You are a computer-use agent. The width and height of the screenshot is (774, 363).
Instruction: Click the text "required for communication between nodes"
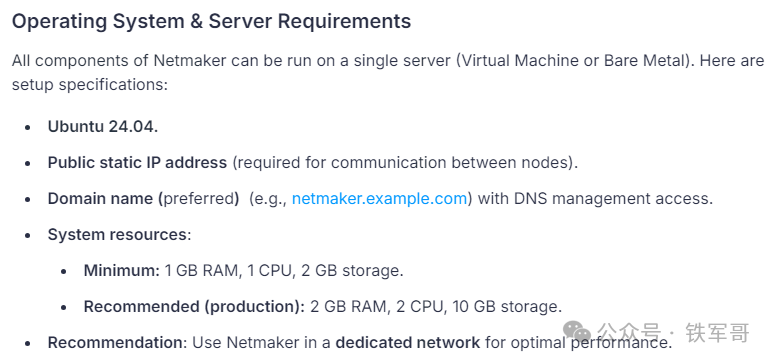click(404, 162)
